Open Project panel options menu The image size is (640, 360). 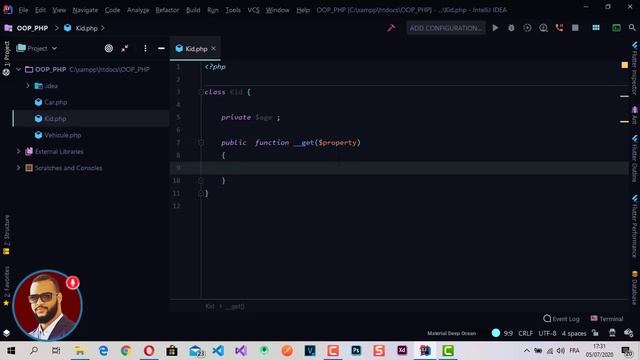click(x=145, y=48)
